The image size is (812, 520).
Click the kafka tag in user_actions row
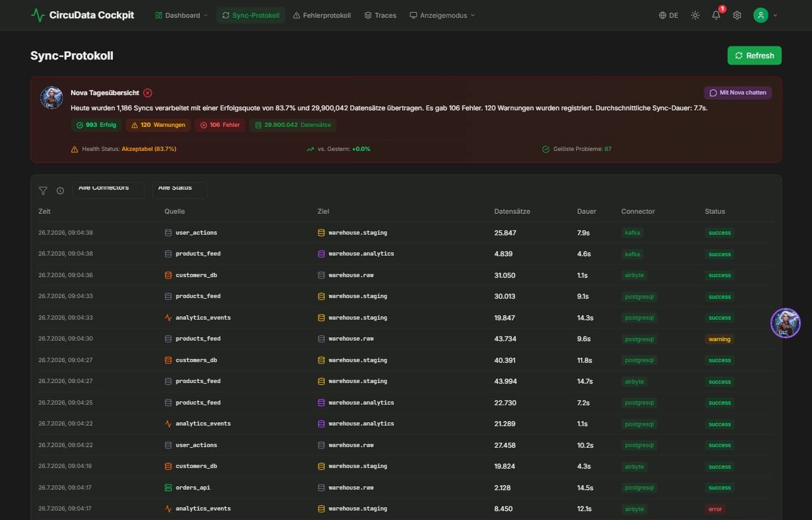632,233
